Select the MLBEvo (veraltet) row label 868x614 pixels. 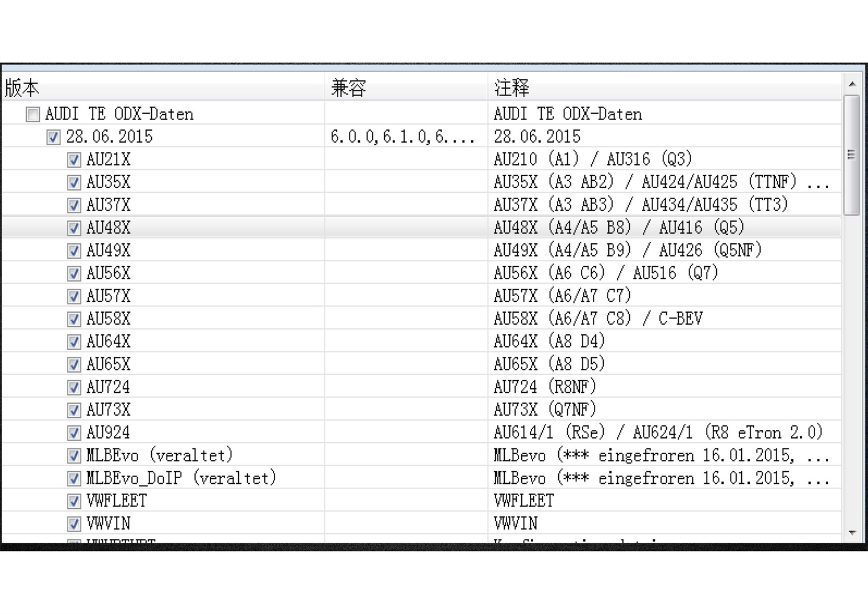click(x=160, y=455)
